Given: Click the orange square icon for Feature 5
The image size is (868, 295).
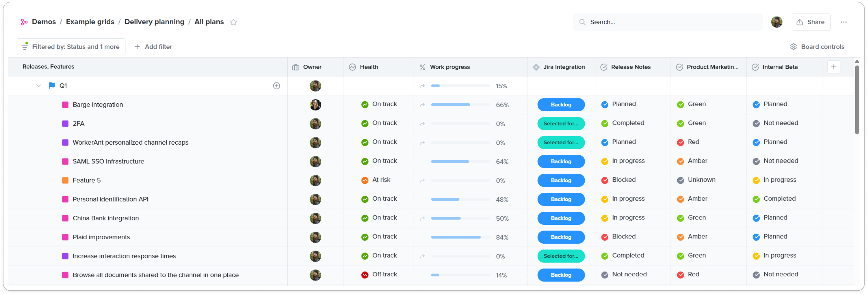Looking at the screenshot, I should [x=65, y=180].
